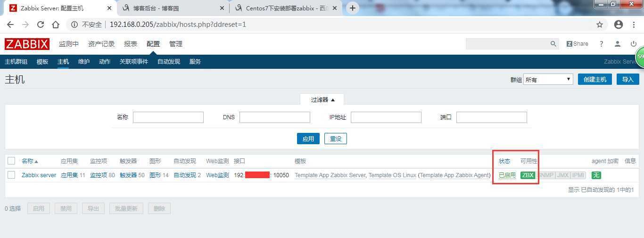
Task: Go to 动作 submenu
Action: pos(105,62)
